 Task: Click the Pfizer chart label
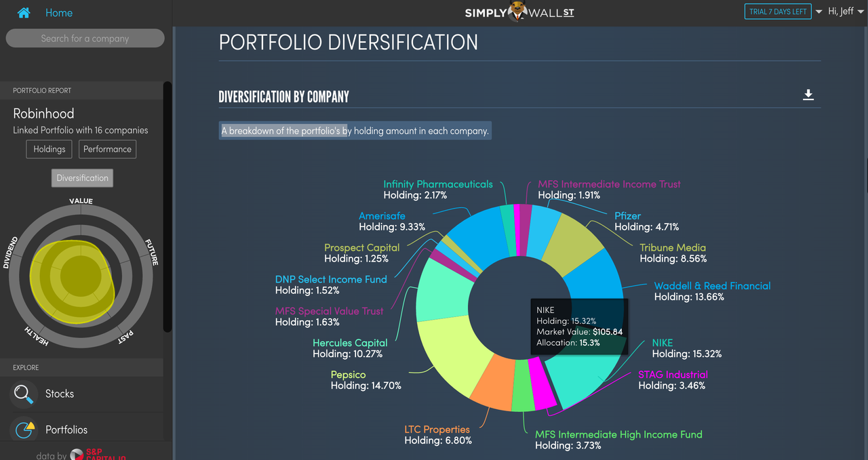pyautogui.click(x=627, y=215)
